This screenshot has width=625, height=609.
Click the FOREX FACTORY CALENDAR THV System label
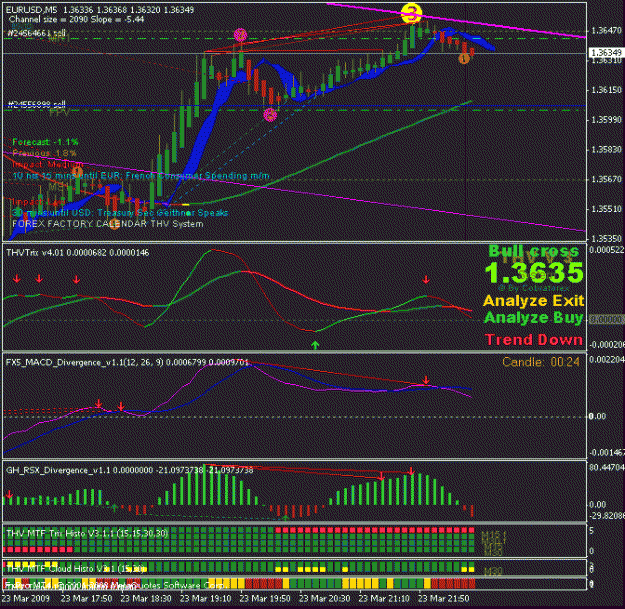pos(108,224)
